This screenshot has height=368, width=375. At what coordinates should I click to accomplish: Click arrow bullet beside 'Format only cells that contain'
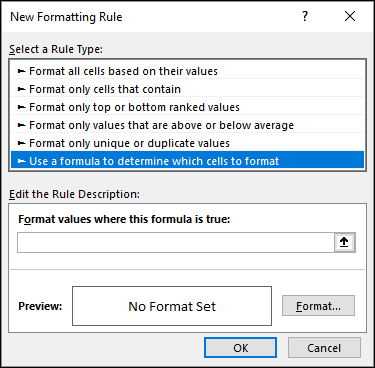pos(22,89)
